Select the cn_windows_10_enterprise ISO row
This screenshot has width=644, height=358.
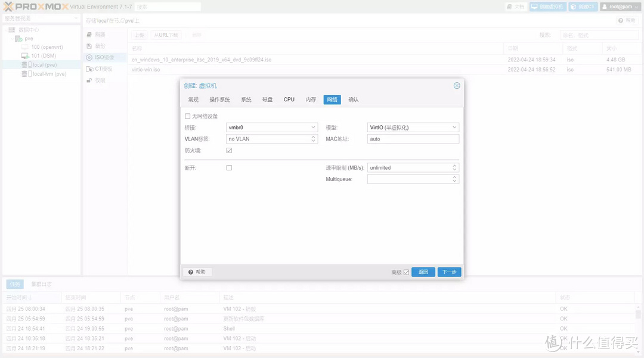tap(383, 60)
